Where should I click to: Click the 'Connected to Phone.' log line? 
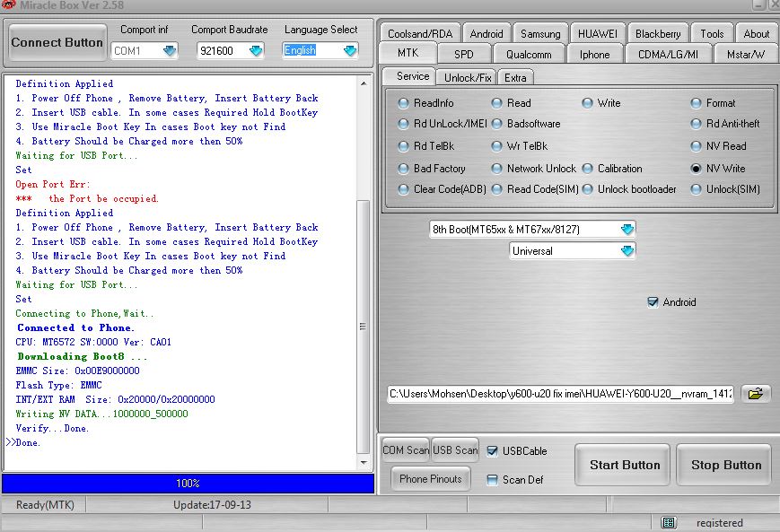(x=75, y=327)
